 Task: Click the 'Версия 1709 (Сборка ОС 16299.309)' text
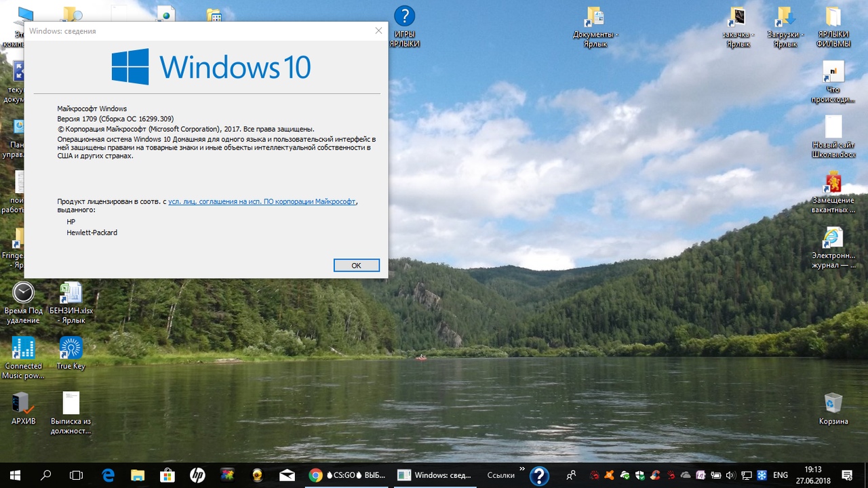[115, 119]
